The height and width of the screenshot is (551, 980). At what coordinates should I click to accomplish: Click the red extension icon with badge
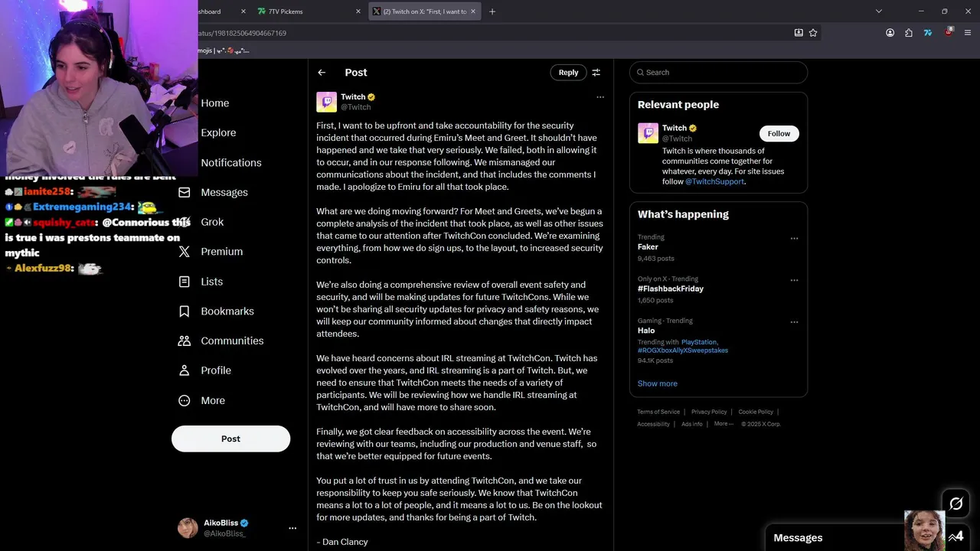pos(949,32)
